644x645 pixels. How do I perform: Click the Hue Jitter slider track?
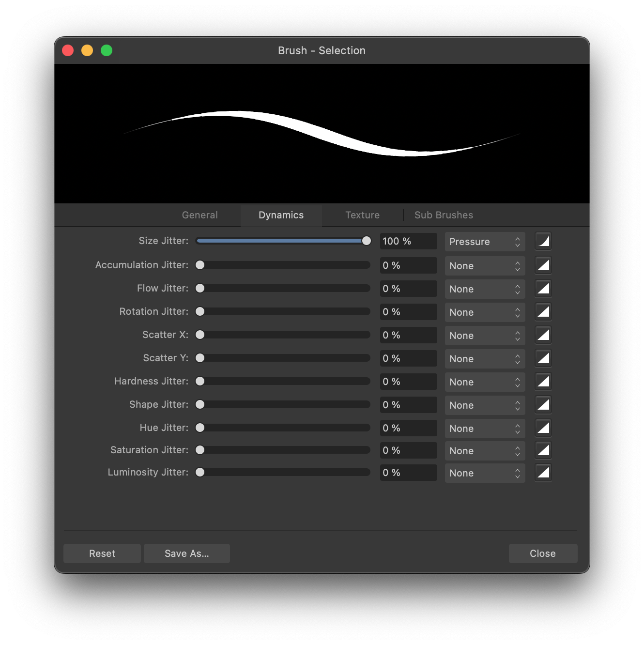(283, 428)
